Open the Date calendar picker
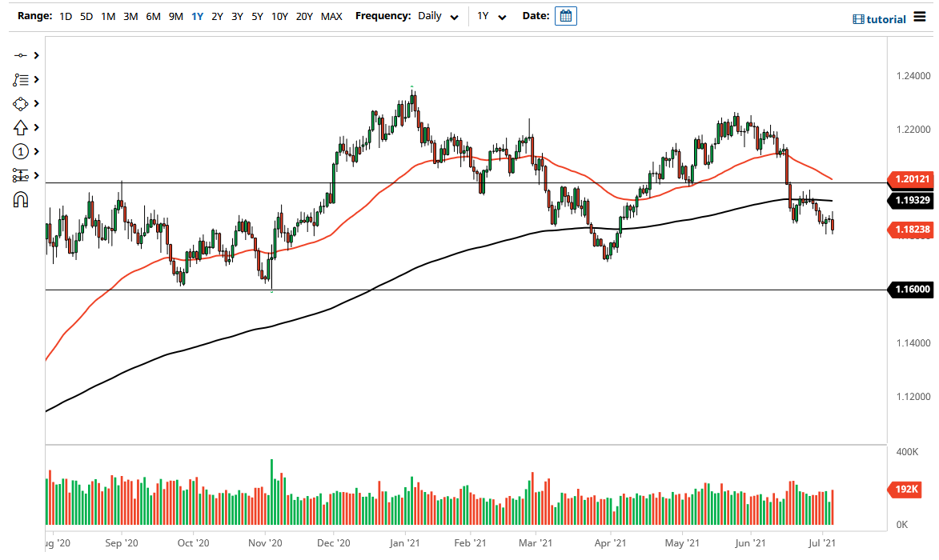Image resolution: width=939 pixels, height=560 pixels. click(x=566, y=16)
